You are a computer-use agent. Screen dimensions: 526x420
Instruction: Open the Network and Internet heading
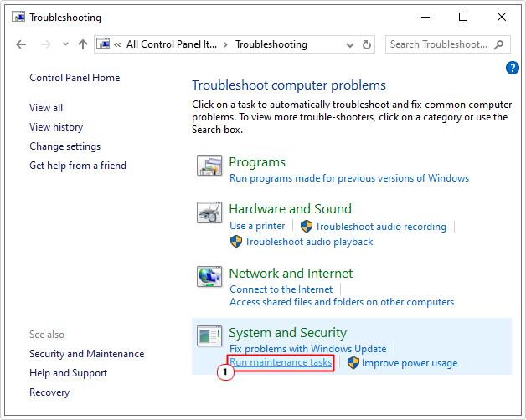[291, 274]
